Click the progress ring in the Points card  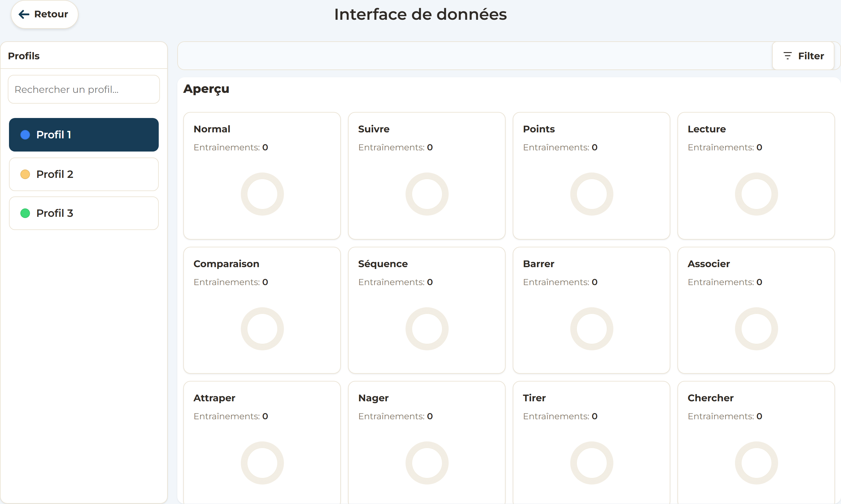coord(592,194)
